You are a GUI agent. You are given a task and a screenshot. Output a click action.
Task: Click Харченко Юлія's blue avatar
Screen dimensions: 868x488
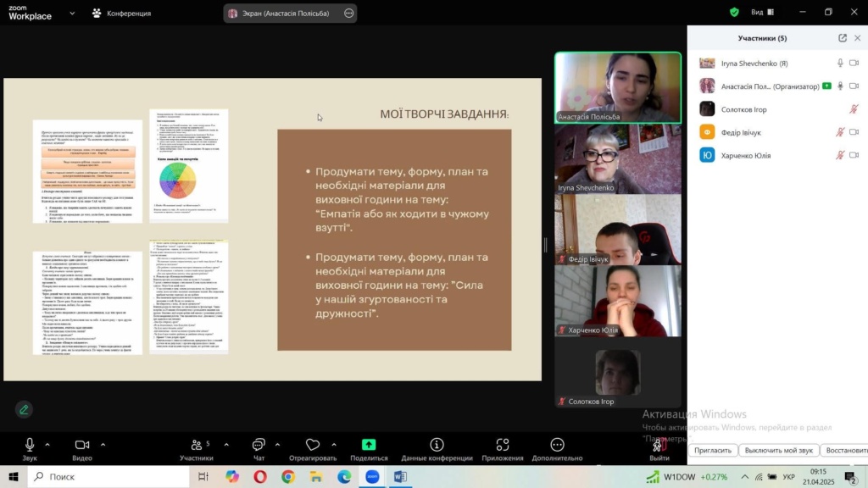[707, 156]
